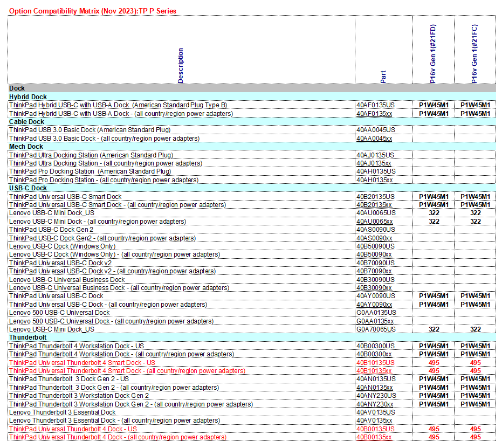Click ThinkPad Universal USB-C Smart Dock description
The width and height of the screenshot is (502, 448).
(65, 197)
